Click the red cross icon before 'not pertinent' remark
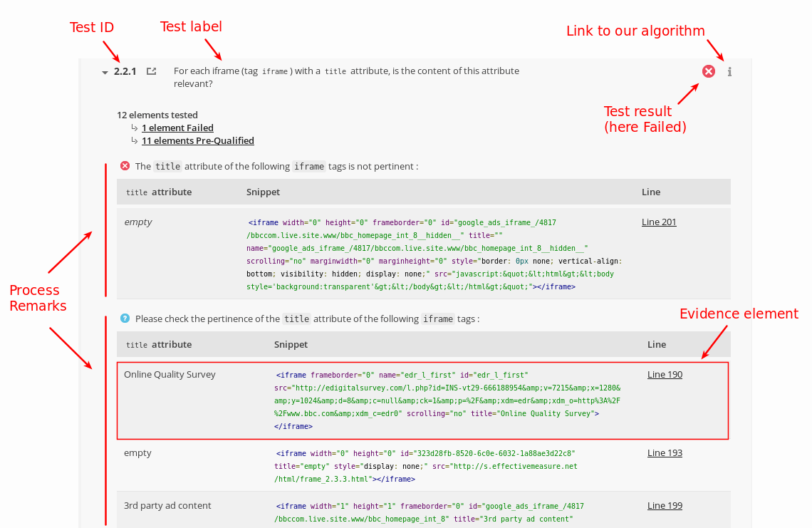The image size is (812, 528). [x=125, y=166]
